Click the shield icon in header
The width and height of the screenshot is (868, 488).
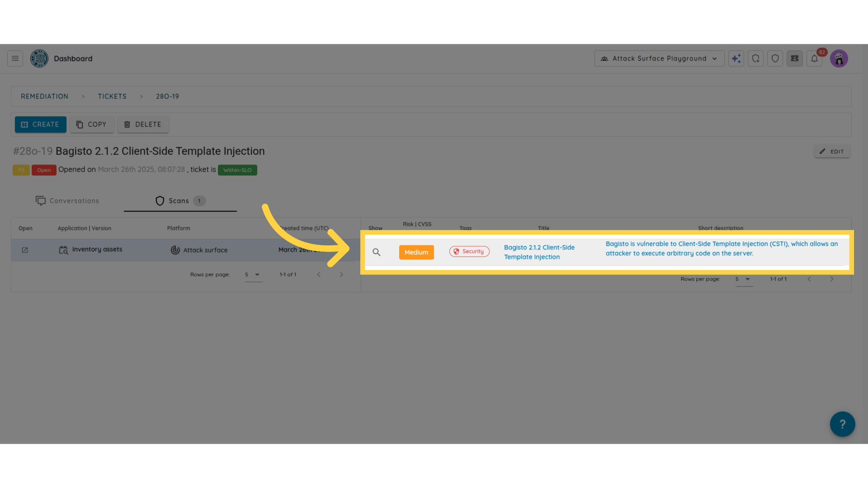point(775,58)
